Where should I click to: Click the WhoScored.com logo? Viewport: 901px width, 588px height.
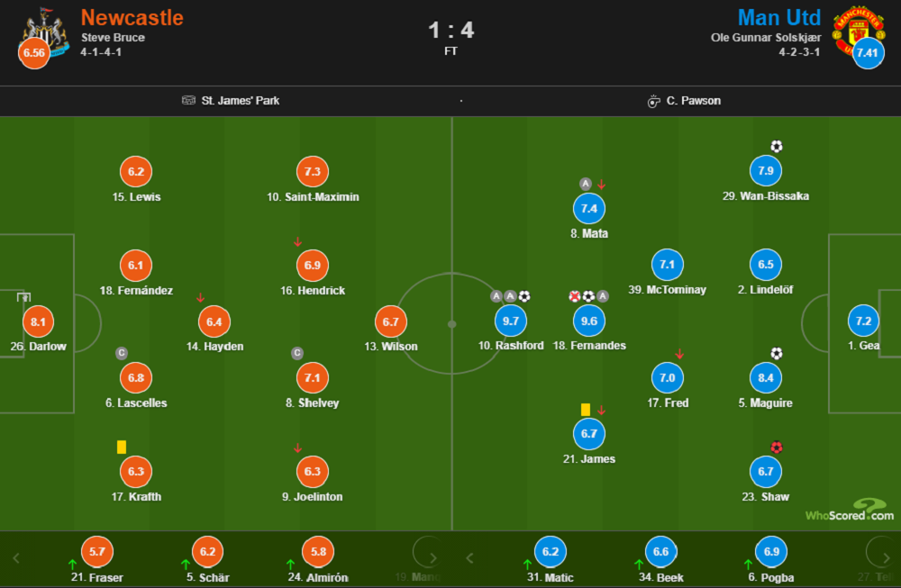point(850,511)
